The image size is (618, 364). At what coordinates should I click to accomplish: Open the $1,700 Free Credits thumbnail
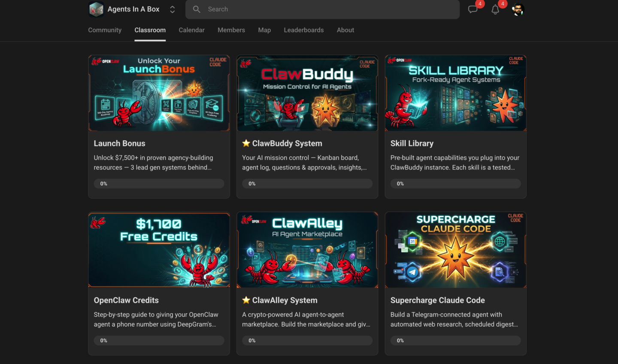[x=159, y=250]
